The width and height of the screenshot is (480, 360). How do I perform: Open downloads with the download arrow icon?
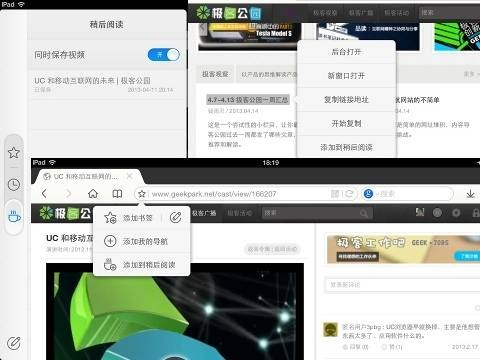coord(471,194)
